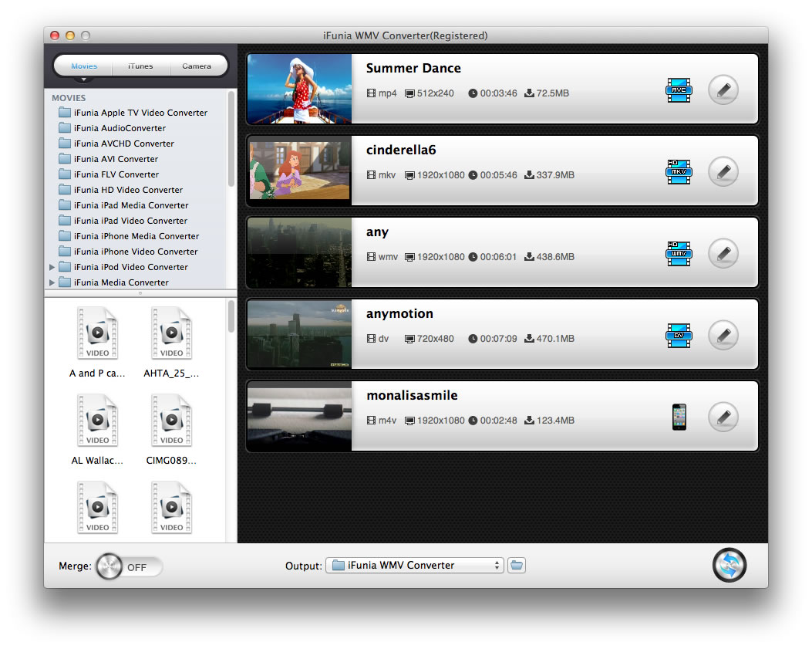812x649 pixels.
Task: Click the cinderella6 title text
Action: pos(401,150)
